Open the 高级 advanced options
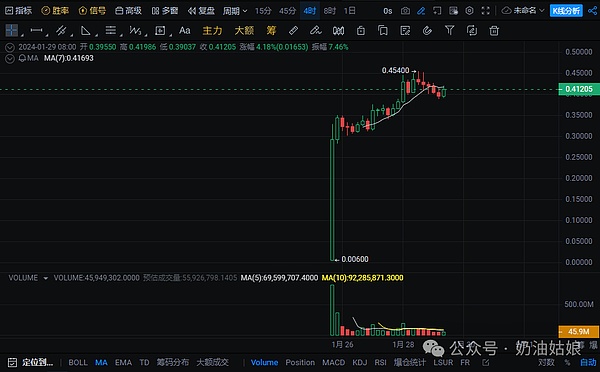This screenshot has height=372, width=600. pyautogui.click(x=129, y=11)
